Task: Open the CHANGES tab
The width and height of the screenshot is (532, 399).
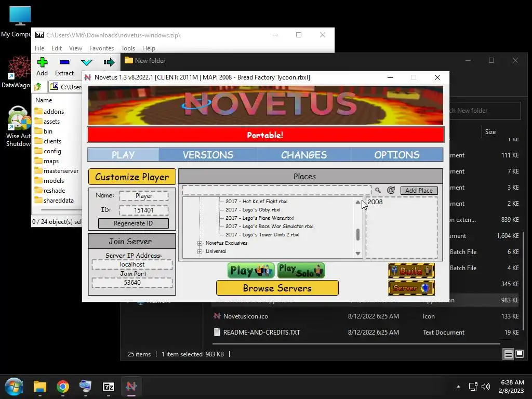Action: [x=303, y=155]
